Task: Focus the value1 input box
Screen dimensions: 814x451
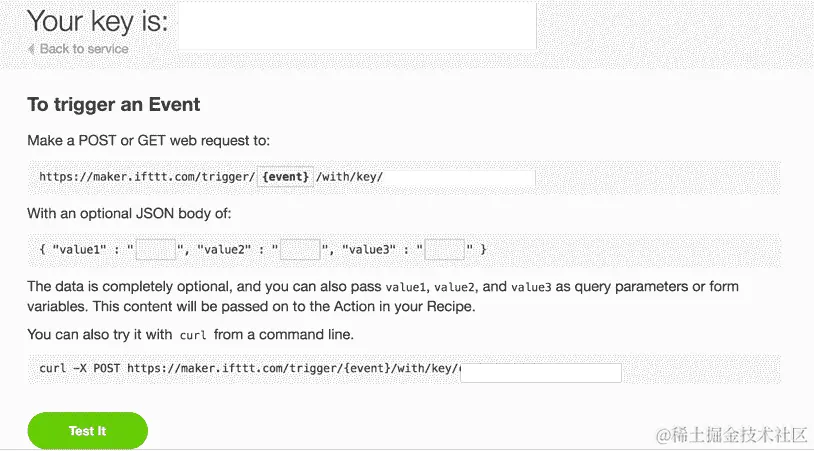Action: point(155,249)
